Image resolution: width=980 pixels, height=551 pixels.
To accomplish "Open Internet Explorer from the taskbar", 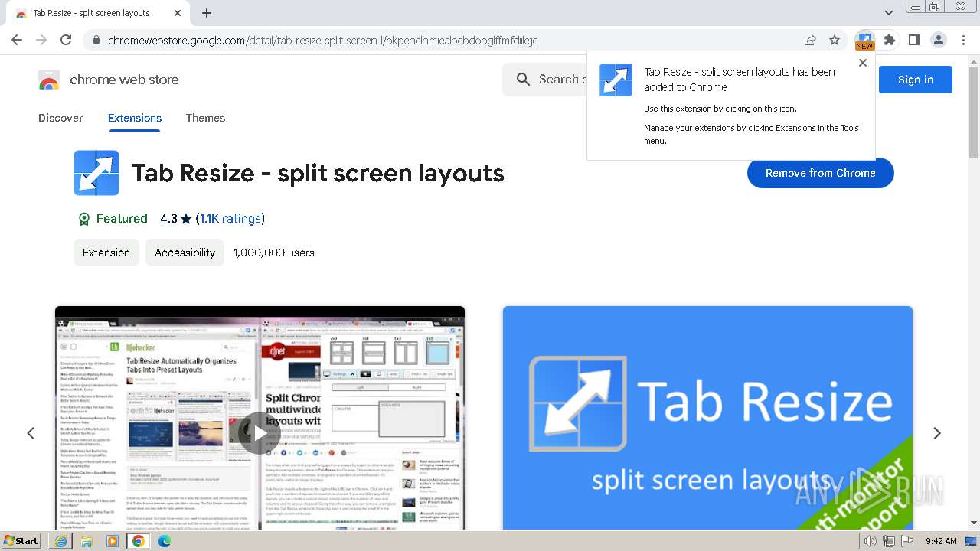I will [60, 541].
